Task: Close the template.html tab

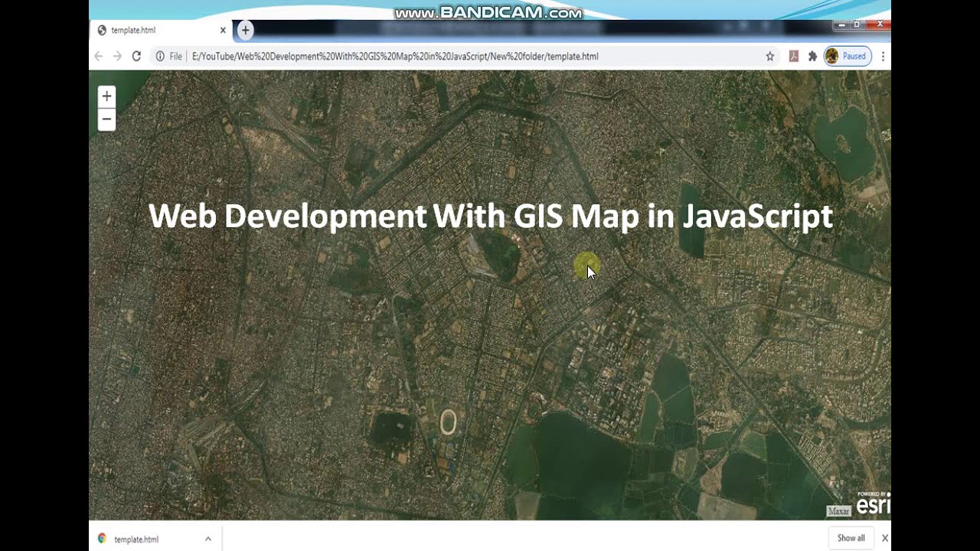Action: [x=223, y=31]
